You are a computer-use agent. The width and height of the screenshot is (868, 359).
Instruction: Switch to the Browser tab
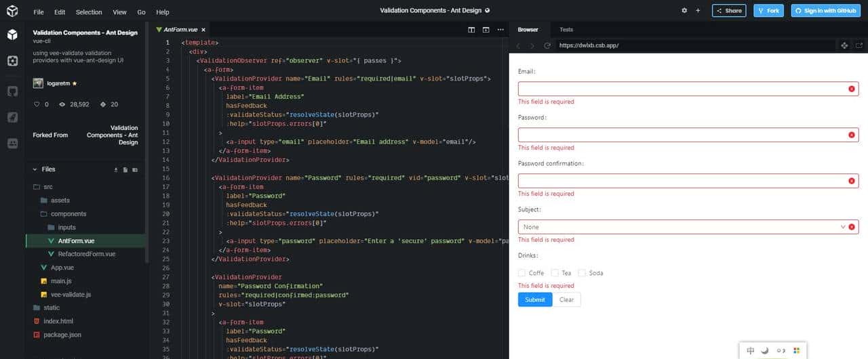(x=528, y=30)
